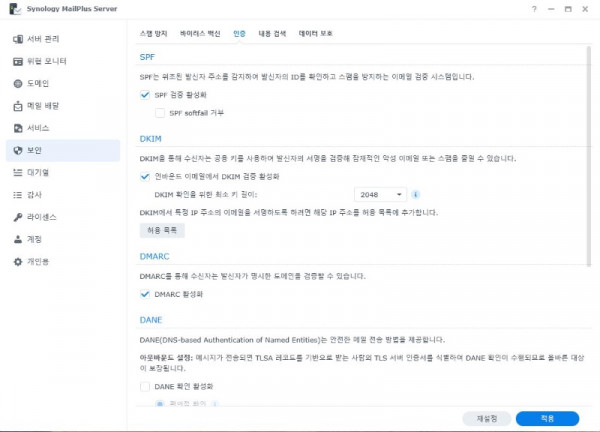Open 위협 모니터 sidebar section

46,62
